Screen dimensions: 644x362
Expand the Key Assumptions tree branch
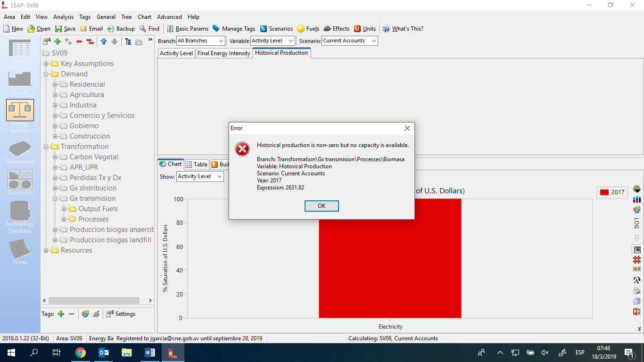46,64
